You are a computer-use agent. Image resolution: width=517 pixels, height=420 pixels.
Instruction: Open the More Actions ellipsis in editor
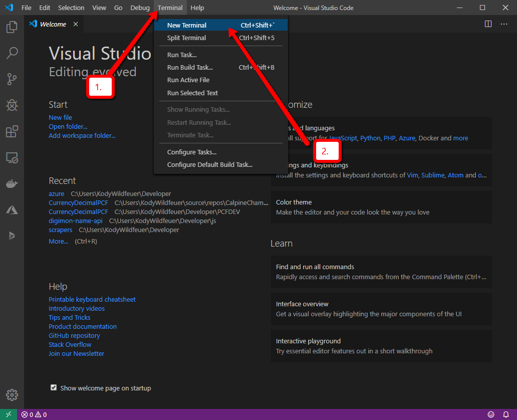(x=504, y=24)
